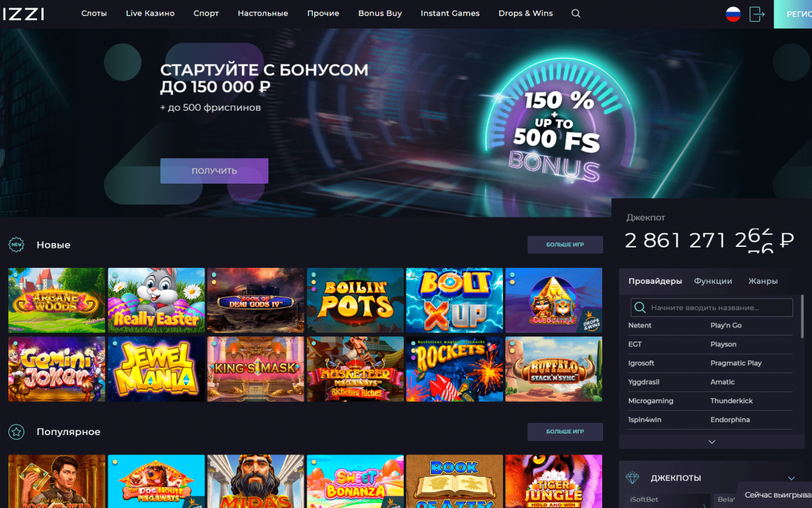812x508 pixels.
Task: Click the magnifier icon in provider search
Action: click(x=640, y=307)
